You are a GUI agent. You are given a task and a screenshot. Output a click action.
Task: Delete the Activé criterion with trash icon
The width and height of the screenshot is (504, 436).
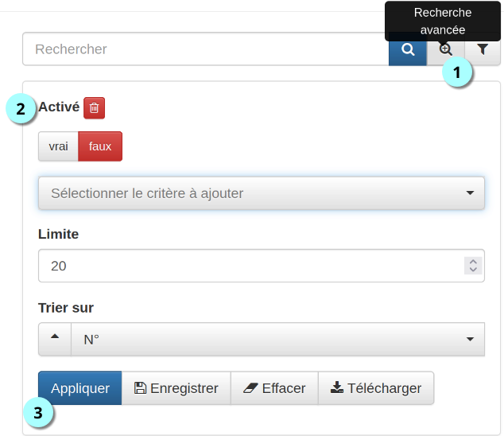tap(94, 107)
